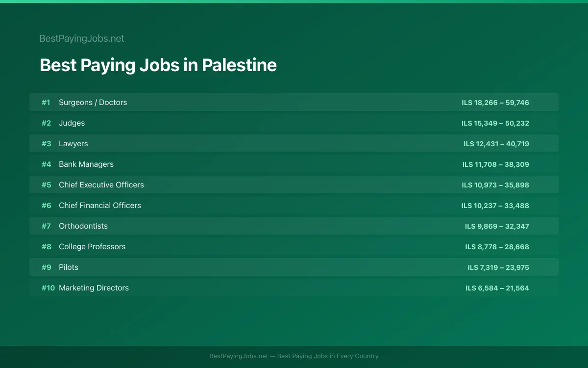The height and width of the screenshot is (368, 588).
Task: Click the #6 rank number
Action: (x=46, y=206)
